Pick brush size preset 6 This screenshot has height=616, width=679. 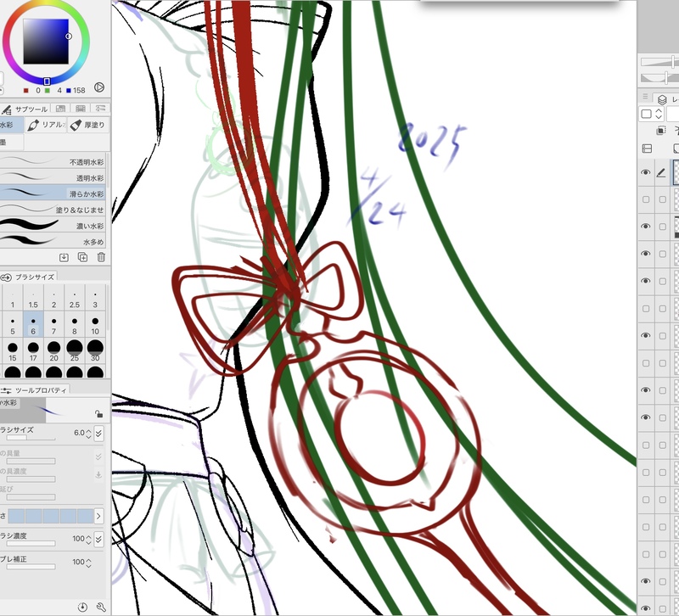point(33,326)
